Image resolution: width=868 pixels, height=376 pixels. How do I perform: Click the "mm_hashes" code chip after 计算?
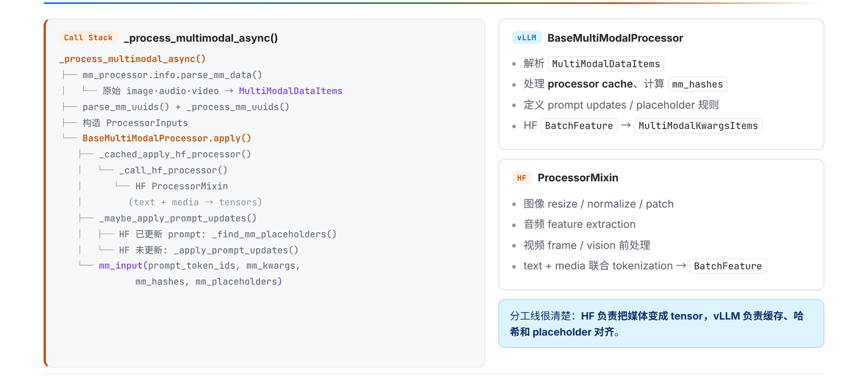(698, 84)
